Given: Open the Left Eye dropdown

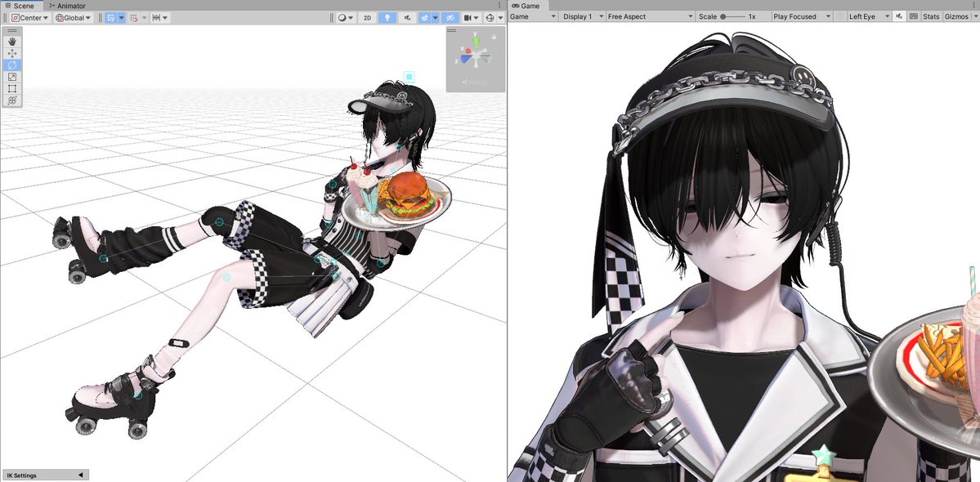Looking at the screenshot, I should coord(870,17).
